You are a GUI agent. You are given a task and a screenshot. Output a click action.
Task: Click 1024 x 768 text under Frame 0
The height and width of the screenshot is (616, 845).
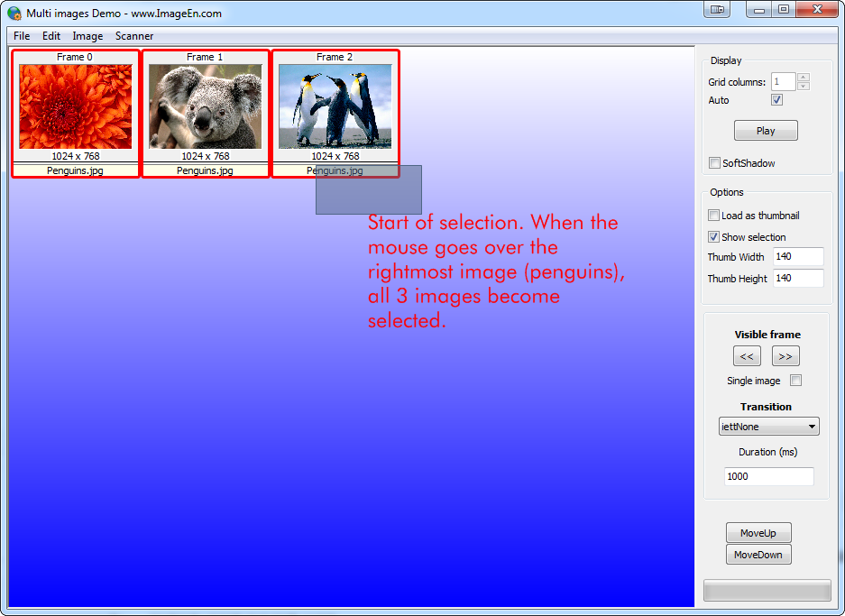click(x=76, y=156)
